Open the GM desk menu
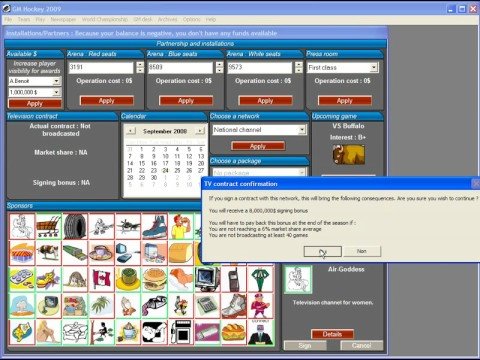 click(x=143, y=20)
